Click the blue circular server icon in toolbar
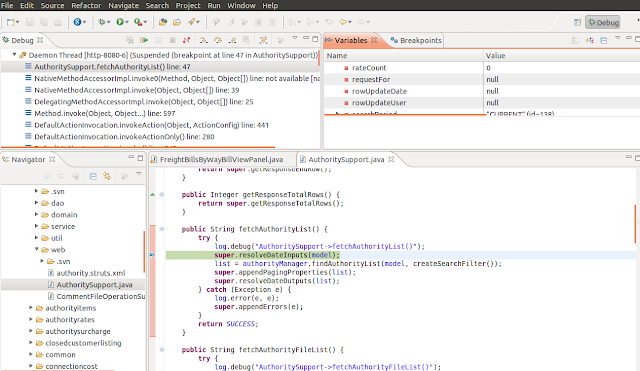 click(77, 22)
